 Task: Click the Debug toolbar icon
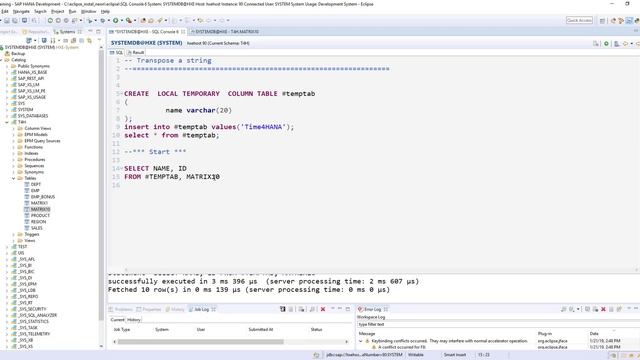click(x=102, y=20)
